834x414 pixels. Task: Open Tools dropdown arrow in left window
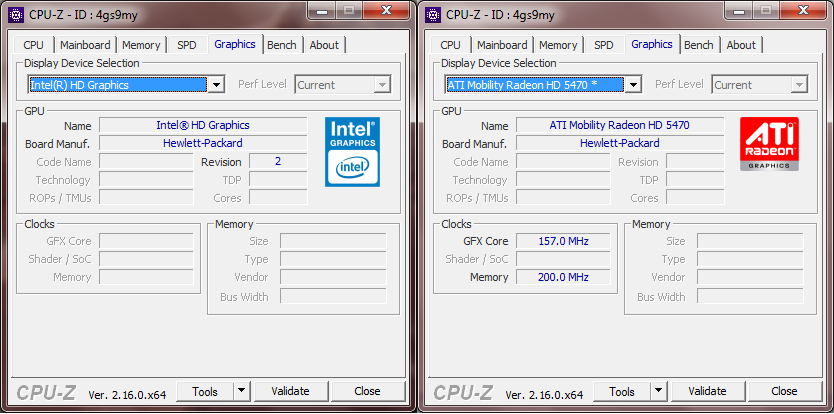242,392
